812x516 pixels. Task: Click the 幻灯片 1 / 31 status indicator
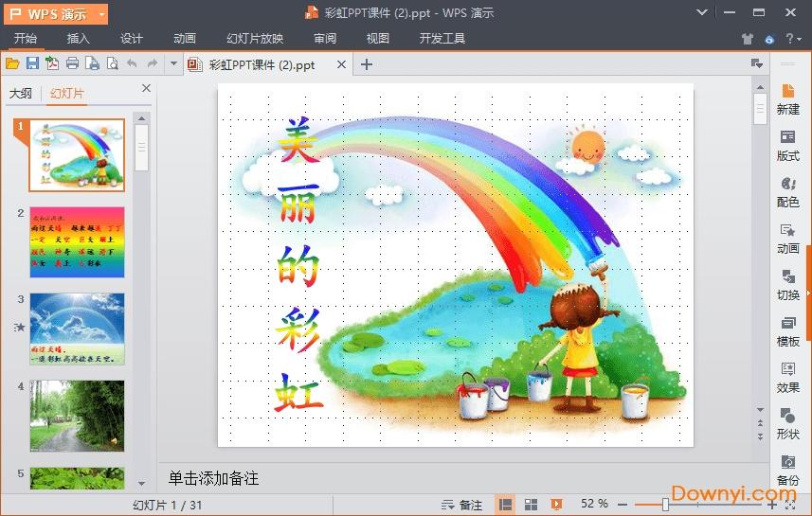168,506
